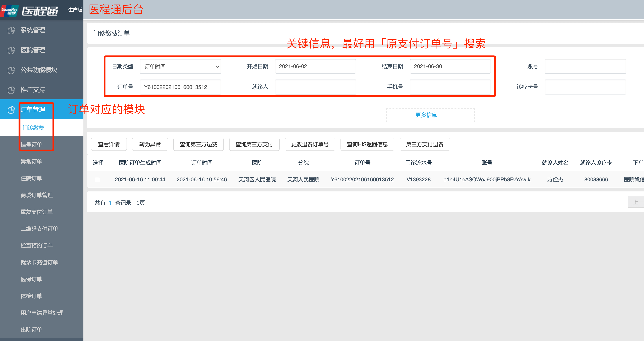Focus the 开始日期 date field
The width and height of the screenshot is (644, 341).
click(x=315, y=67)
